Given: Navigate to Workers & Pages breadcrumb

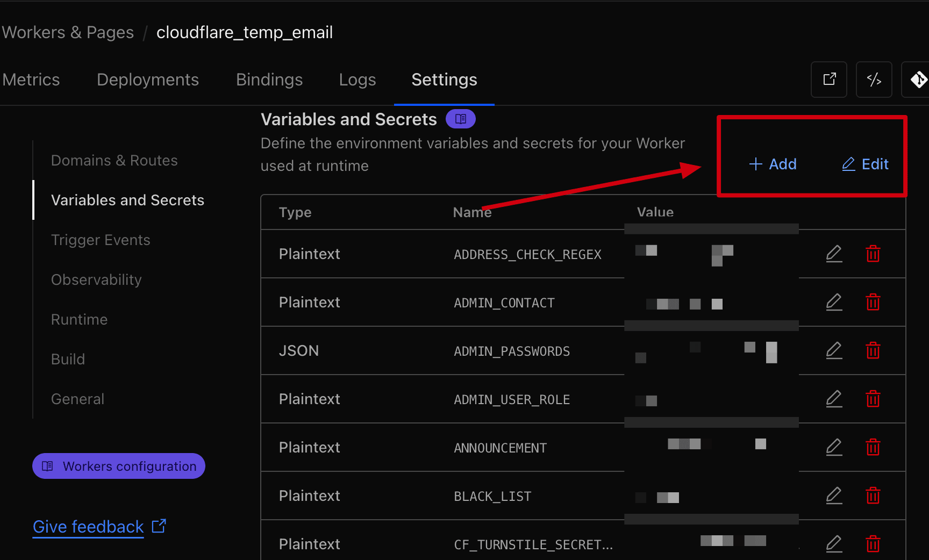Looking at the screenshot, I should click(68, 32).
